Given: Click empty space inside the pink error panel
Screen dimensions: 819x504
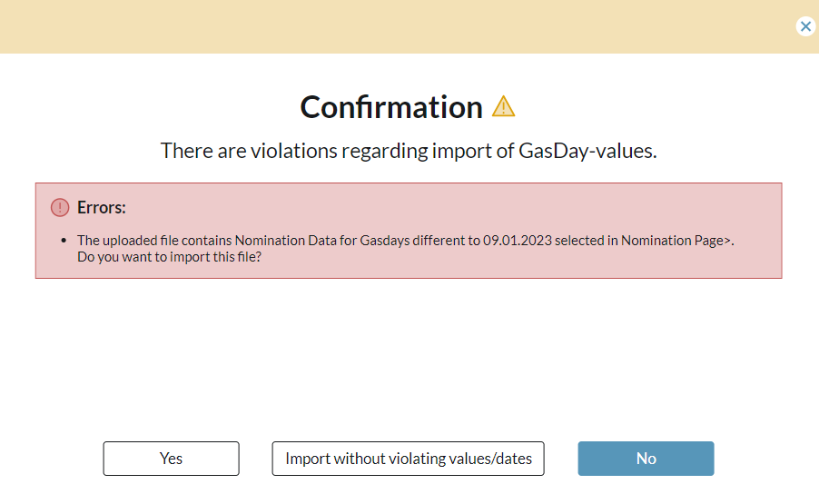Looking at the screenshot, I should [x=545, y=209].
